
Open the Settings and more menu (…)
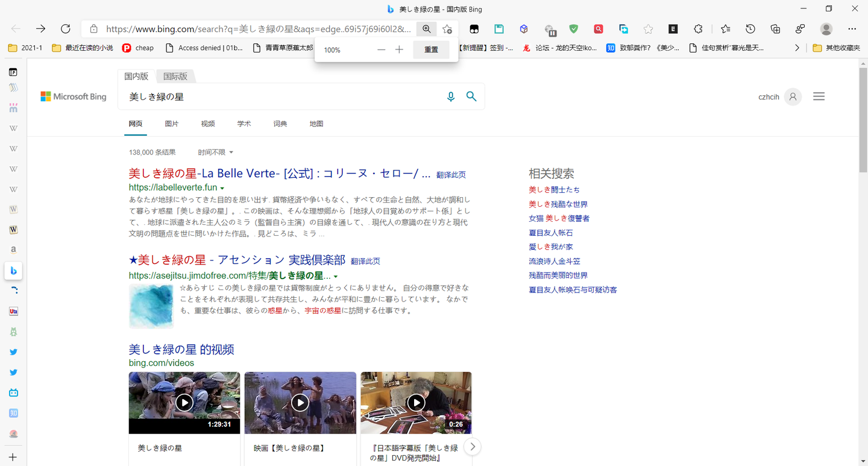852,28
